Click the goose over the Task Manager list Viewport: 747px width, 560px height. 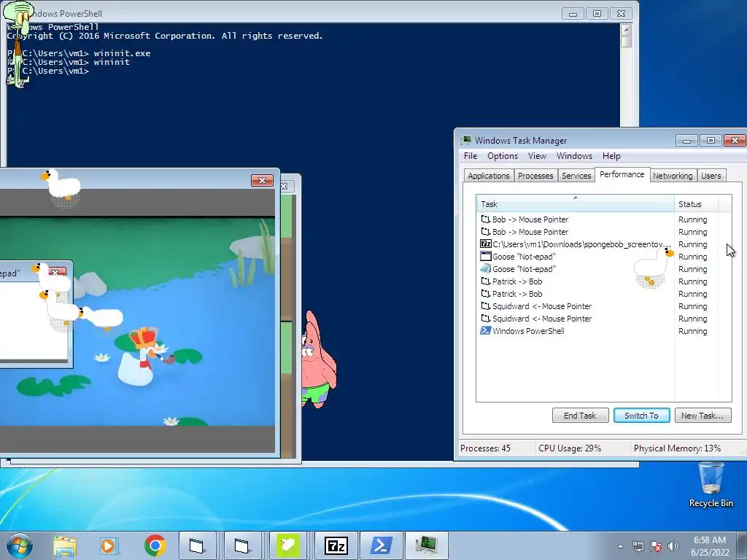pos(654,268)
